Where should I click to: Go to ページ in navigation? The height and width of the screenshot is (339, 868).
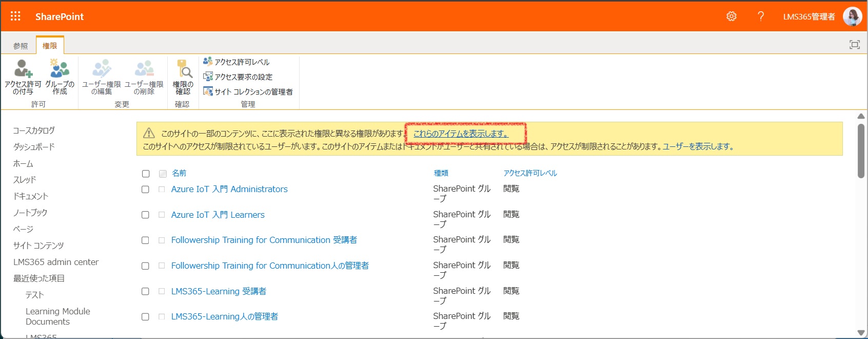[23, 229]
